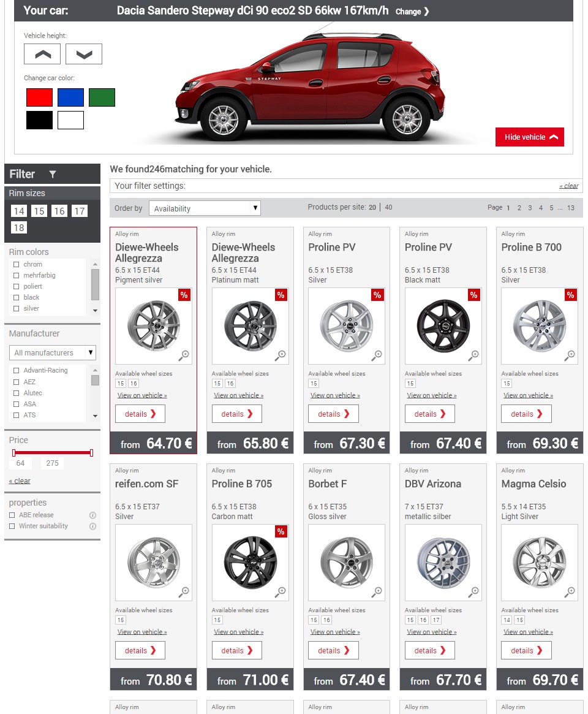Click the reifen.com SF rim thumbnail

click(x=153, y=563)
